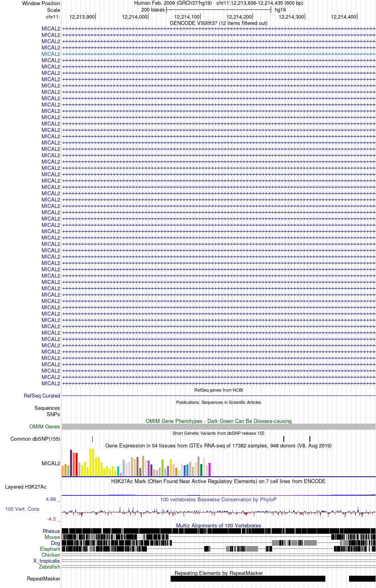Click the '4.88' PhyloP upper scale value
This screenshot has width=376, height=588.
coord(51,499)
